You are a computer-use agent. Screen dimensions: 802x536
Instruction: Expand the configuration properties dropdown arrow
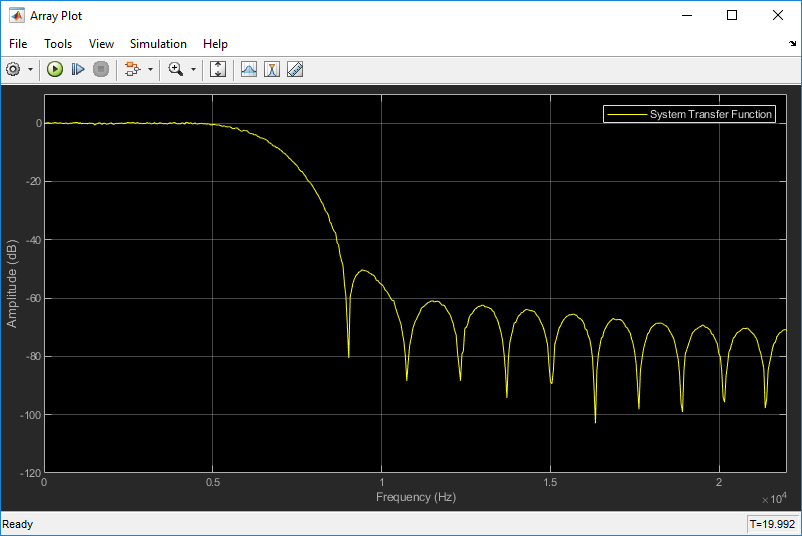point(30,70)
